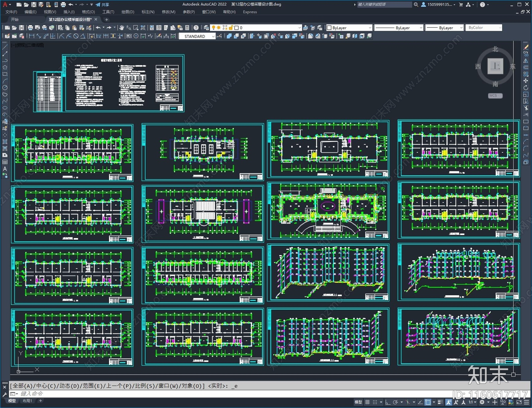Open the ByColor plot style box
The height and width of the screenshot is (408, 532).
(x=483, y=28)
